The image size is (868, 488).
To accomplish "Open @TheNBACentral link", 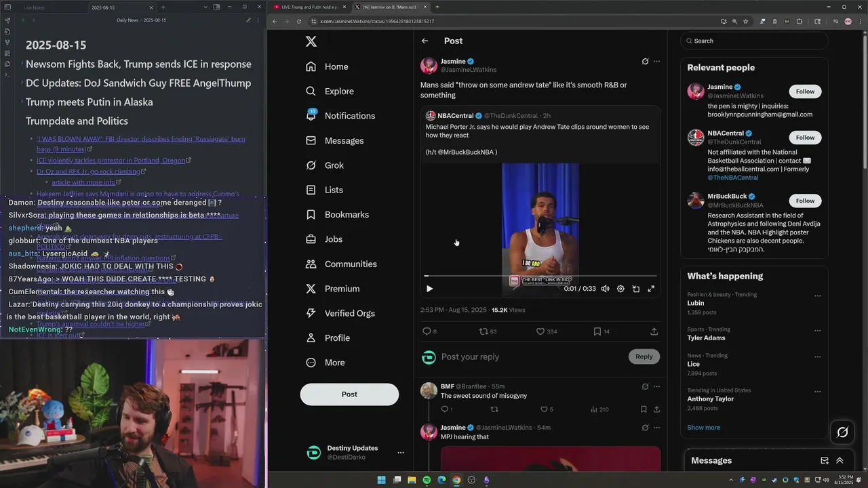I will coord(733,178).
